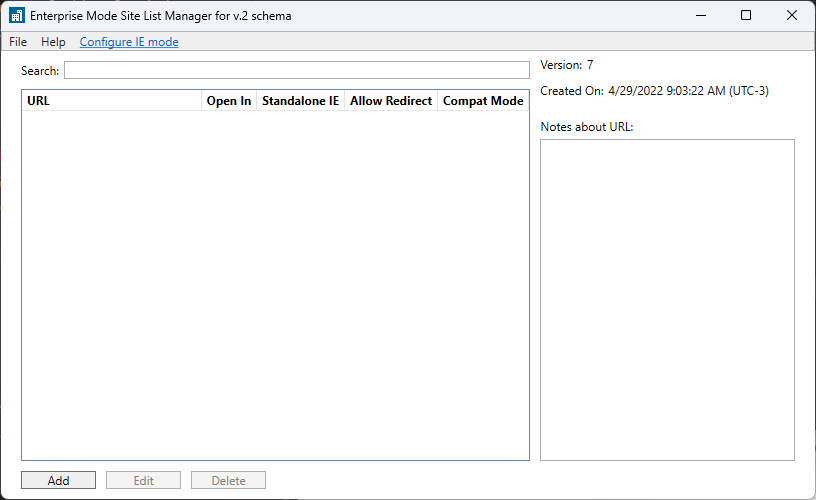Viewport: 816px width, 500px height.
Task: Minimize the Site List Manager window
Action: point(701,16)
